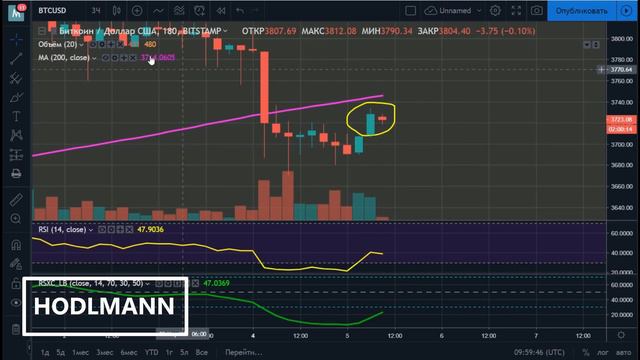640x360 pixels.
Task: Start bar replay mode
Action: pos(221,11)
